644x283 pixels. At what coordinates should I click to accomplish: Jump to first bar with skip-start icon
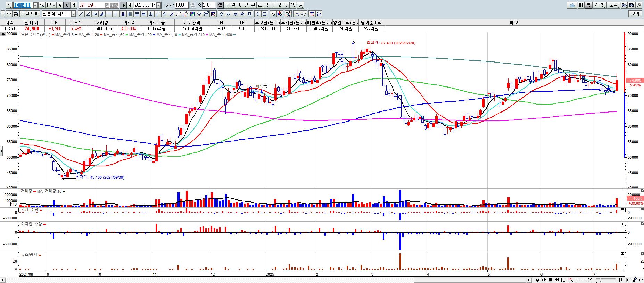click(x=621, y=280)
